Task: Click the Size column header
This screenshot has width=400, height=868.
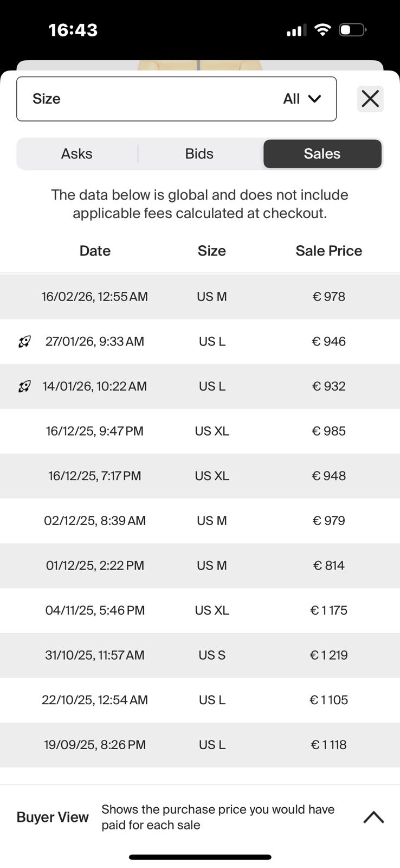Action: [211, 251]
